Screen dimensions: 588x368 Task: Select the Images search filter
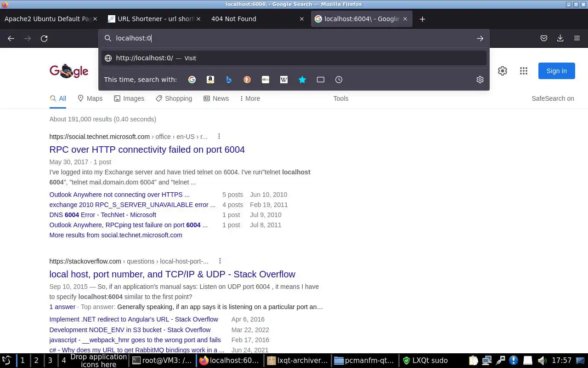[x=129, y=98]
